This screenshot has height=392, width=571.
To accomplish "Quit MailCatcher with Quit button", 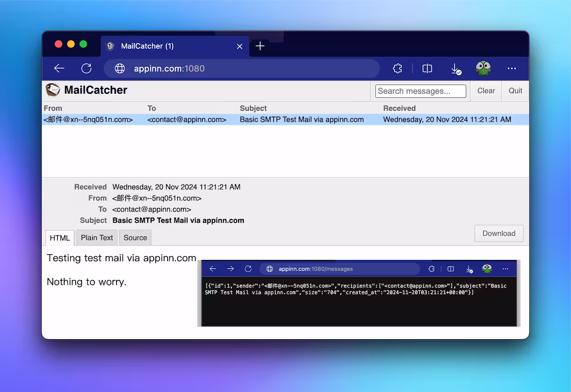I will (515, 91).
